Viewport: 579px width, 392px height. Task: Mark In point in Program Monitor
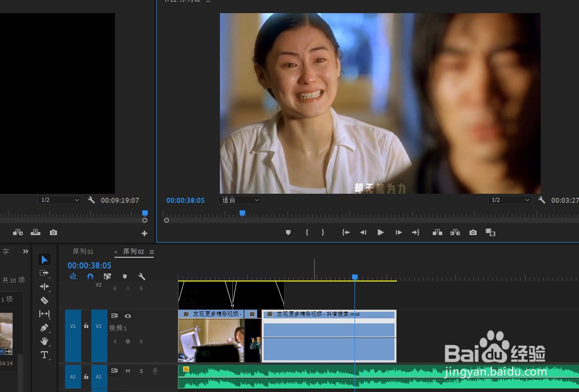pos(307,233)
